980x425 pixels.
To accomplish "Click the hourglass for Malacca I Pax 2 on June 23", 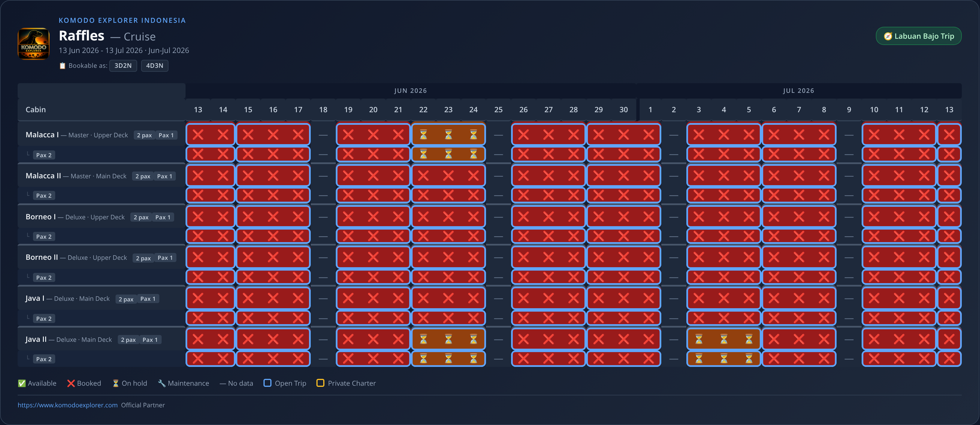I will click(448, 154).
